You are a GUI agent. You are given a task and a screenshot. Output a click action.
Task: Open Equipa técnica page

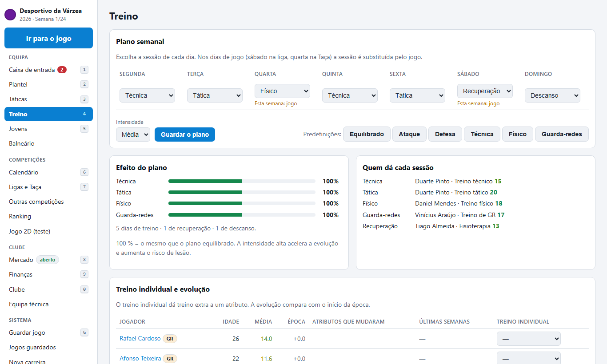[x=48, y=304]
